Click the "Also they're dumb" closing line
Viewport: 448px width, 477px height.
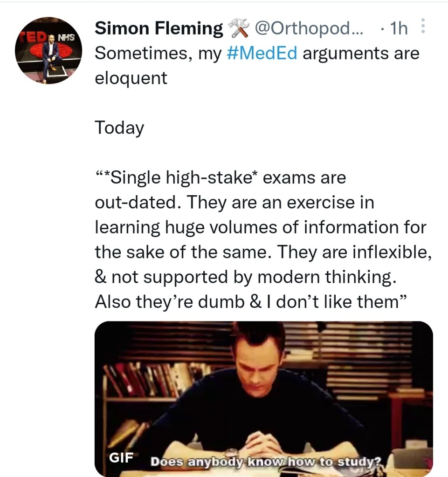tap(251, 302)
